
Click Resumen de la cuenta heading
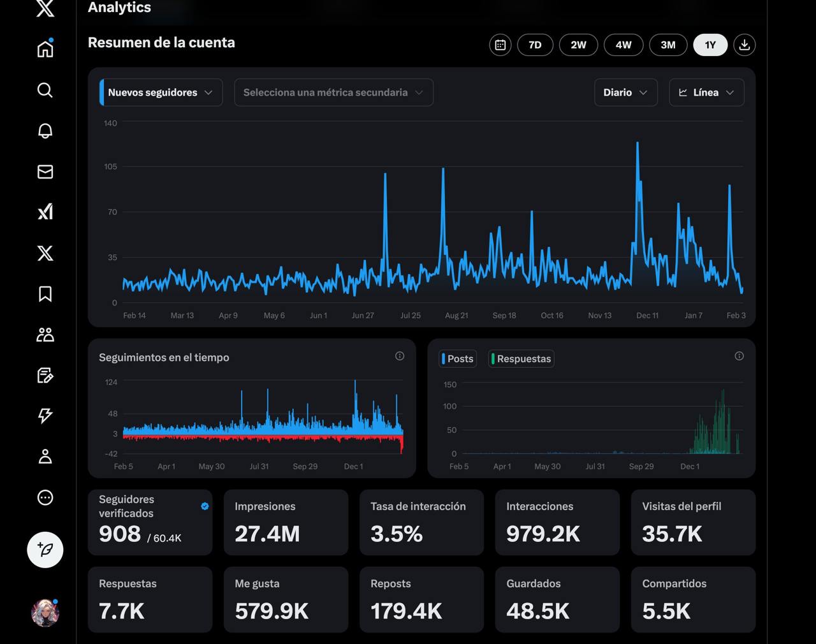(x=161, y=43)
